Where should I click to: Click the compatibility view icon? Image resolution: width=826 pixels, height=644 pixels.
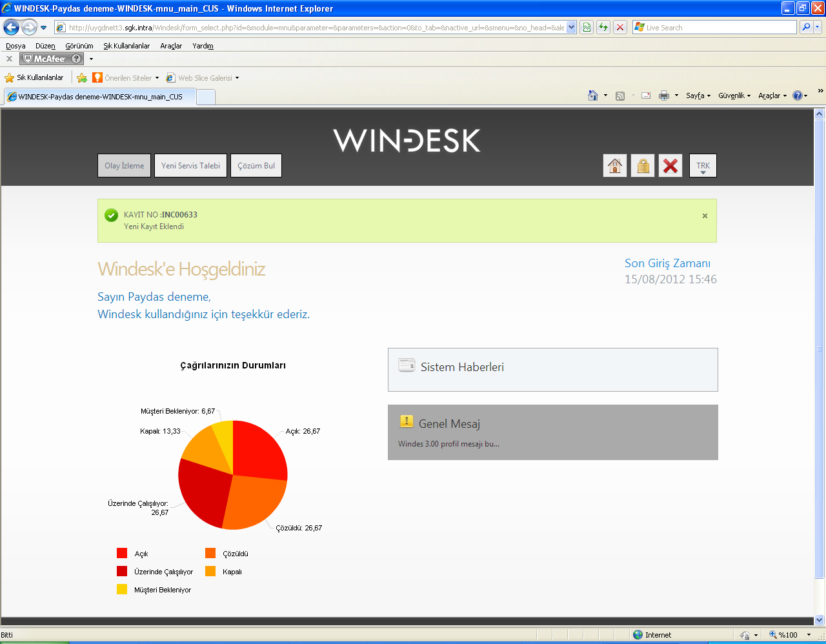click(587, 27)
